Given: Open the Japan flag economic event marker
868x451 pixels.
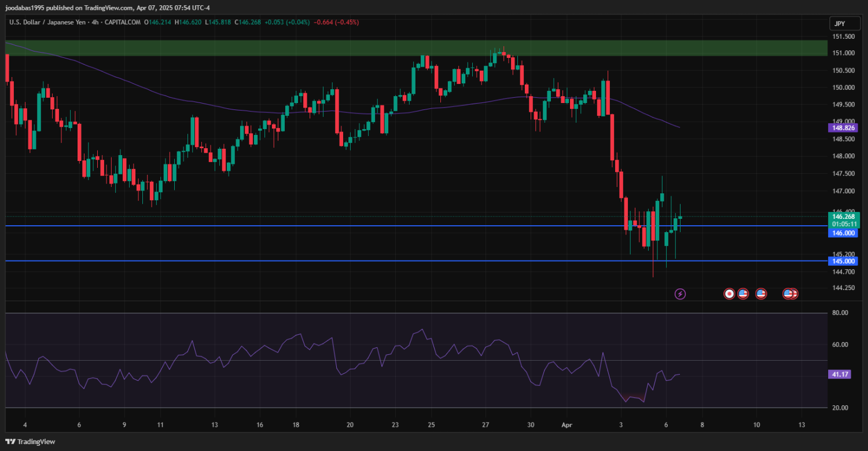Looking at the screenshot, I should tap(729, 294).
